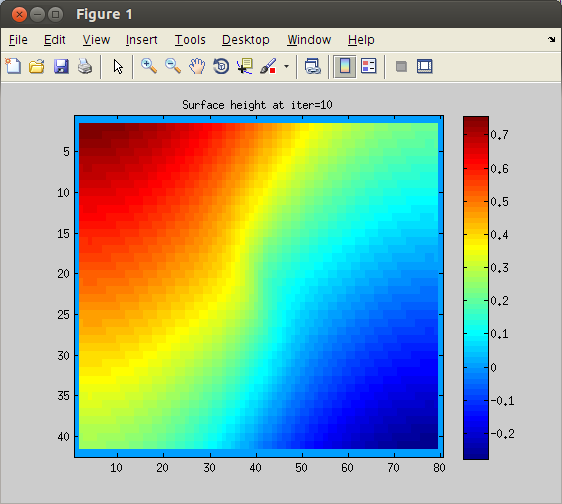Print the figure via the printer icon

85,66
